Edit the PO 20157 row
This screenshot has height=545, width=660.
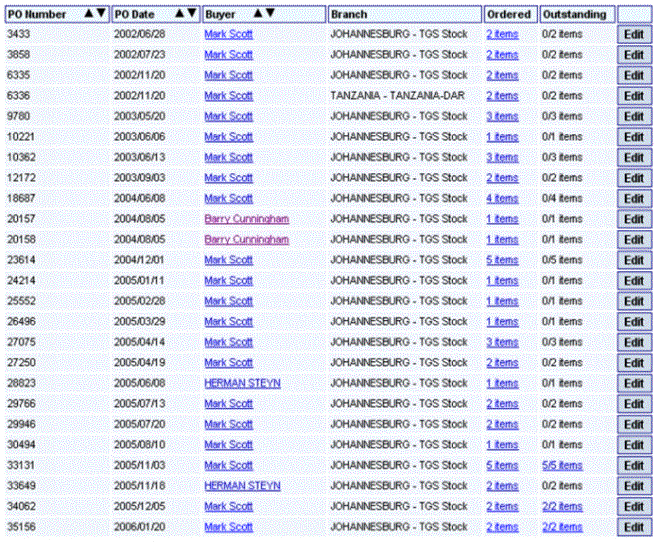coord(634,219)
